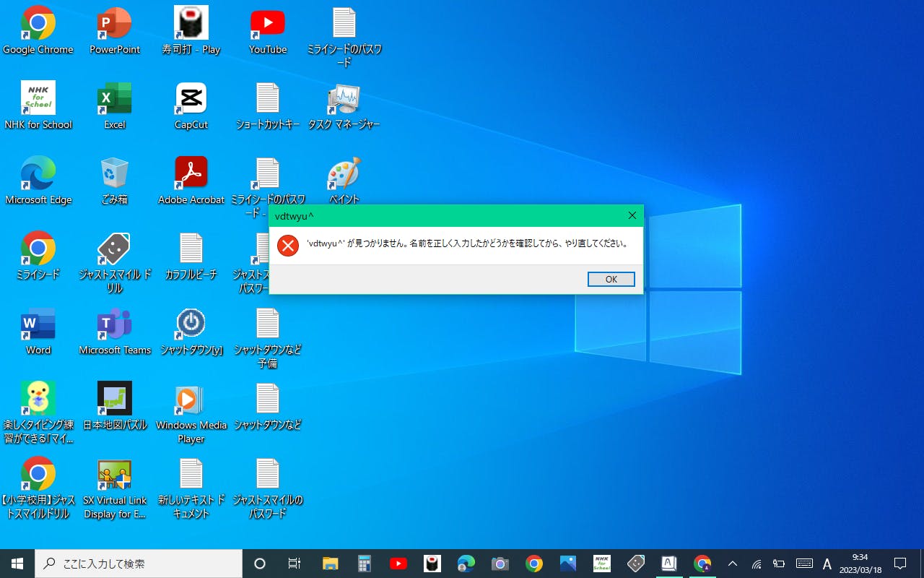Toggle the IME input mode A indicator

coord(827,564)
